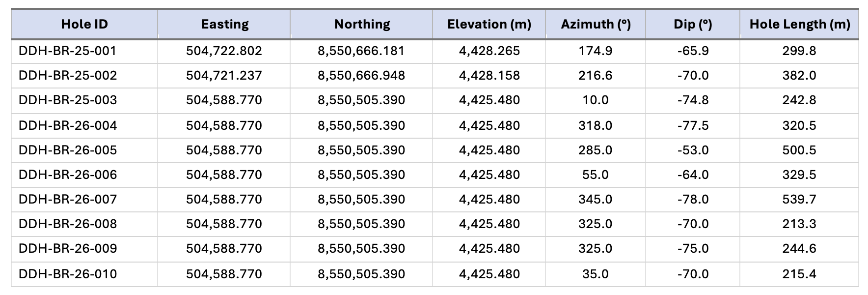
Task: Click the Hole Length (m) header
Action: point(799,24)
